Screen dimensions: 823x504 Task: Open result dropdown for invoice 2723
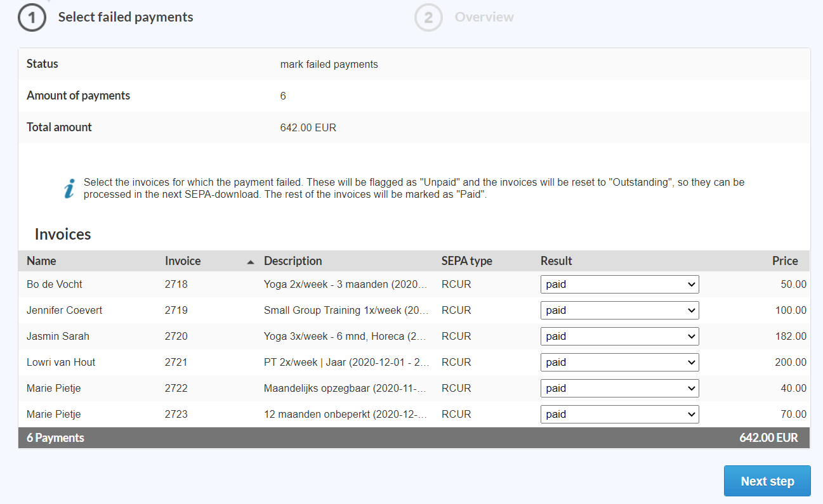tap(619, 415)
